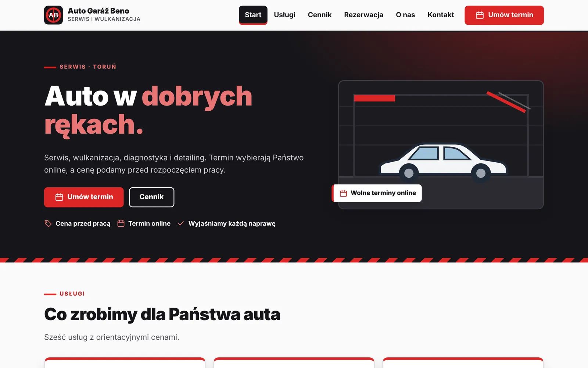Viewport: 588px width, 368px height.
Task: Click the heading "Co zrobimy dla Państwa auta"
Action: pyautogui.click(x=162, y=314)
